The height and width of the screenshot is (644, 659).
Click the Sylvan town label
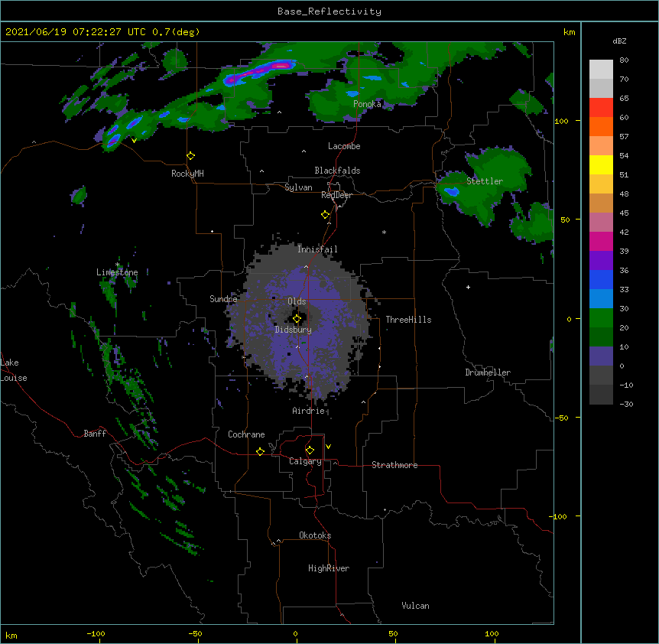298,187
